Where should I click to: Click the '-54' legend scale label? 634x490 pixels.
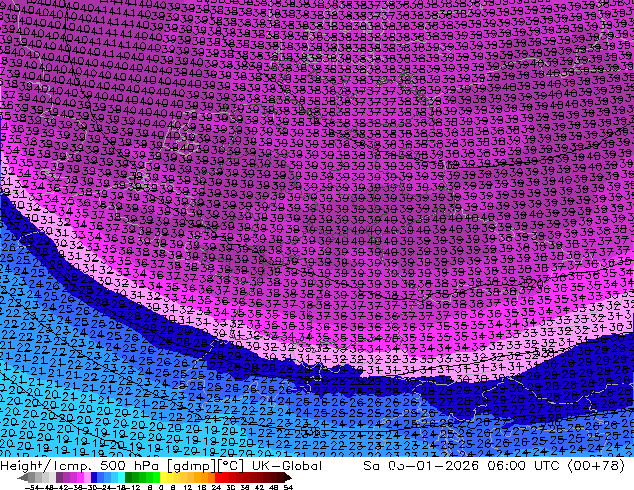pos(32,488)
